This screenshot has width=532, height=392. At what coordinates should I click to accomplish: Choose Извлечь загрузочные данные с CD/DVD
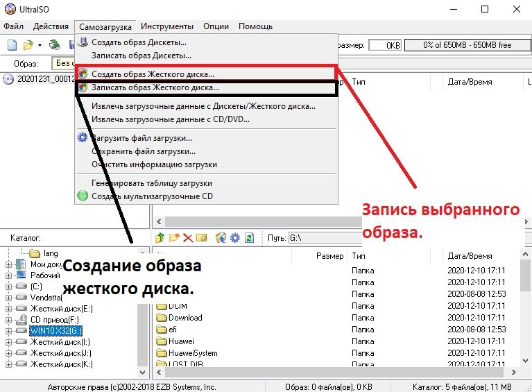click(x=206, y=119)
